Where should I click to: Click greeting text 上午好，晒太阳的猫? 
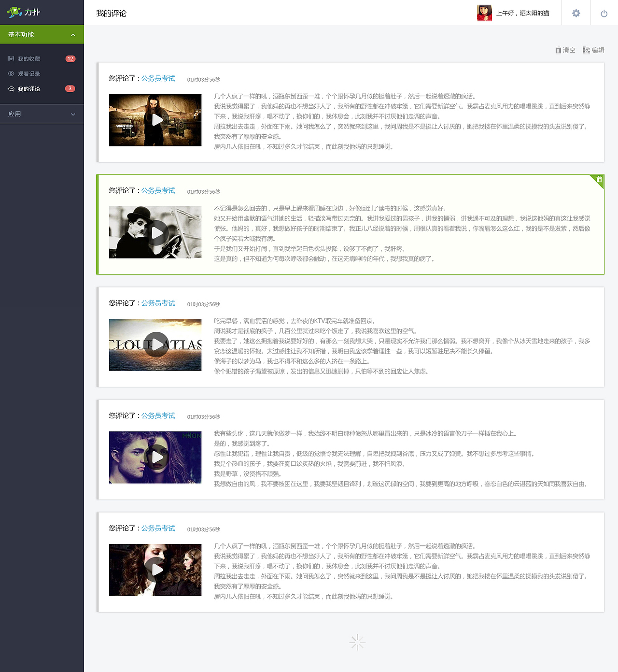tap(523, 13)
